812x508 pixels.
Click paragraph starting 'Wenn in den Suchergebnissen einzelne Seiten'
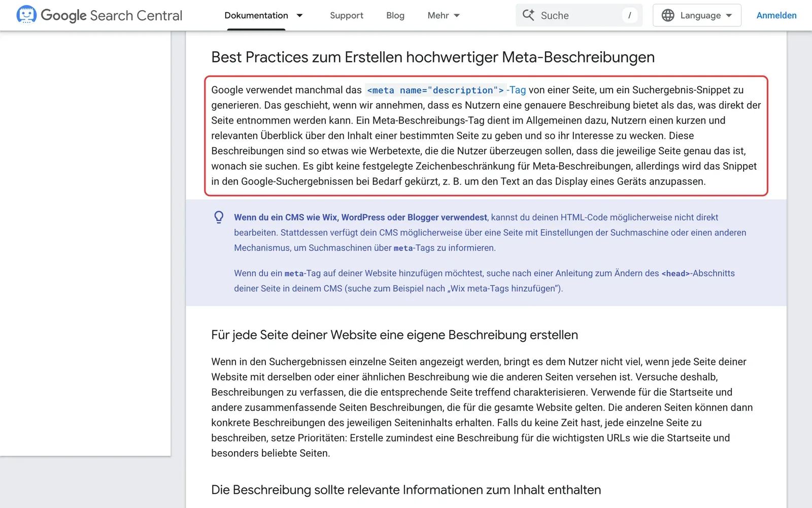coord(482,407)
